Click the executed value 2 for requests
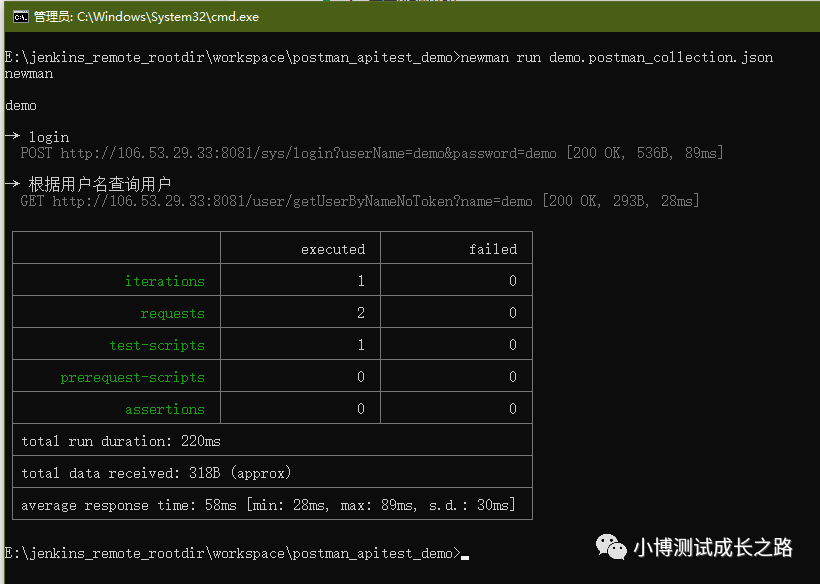 (361, 313)
